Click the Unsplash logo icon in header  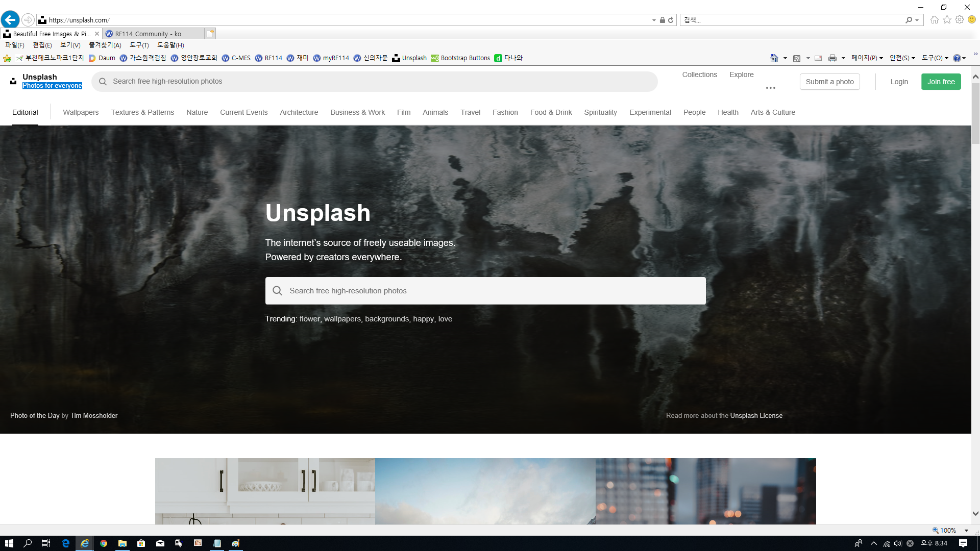pyautogui.click(x=13, y=81)
